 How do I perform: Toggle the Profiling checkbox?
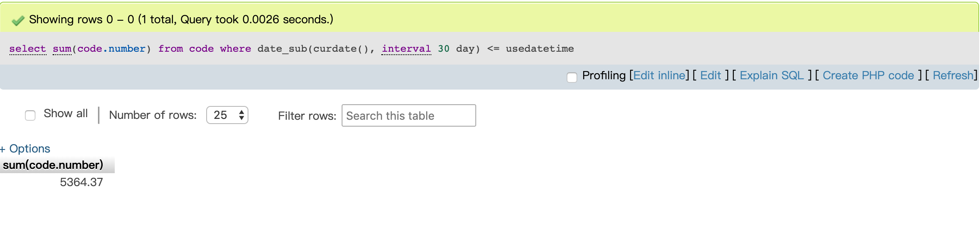tap(572, 77)
